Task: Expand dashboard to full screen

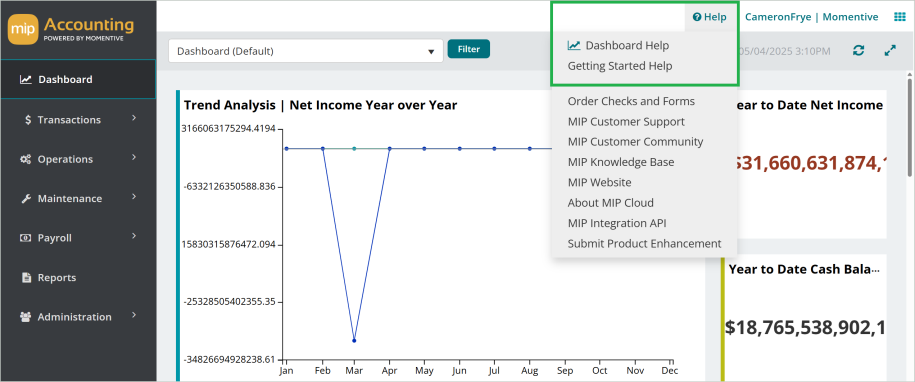Action: pos(890,50)
